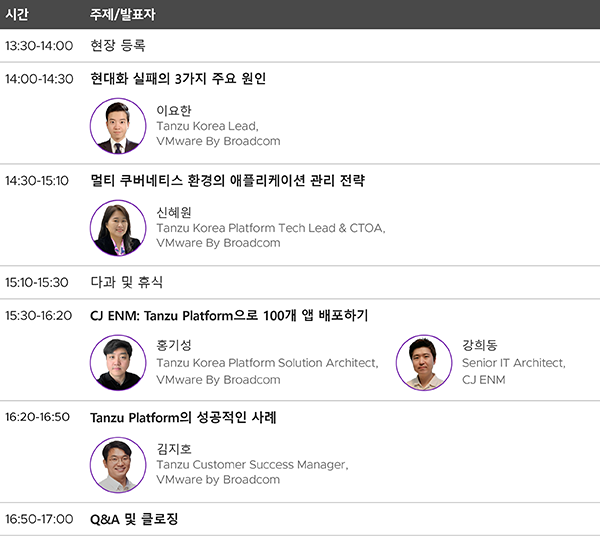Click 이요한 speaker profile photo
Viewport: 600px width, 540px height.
pyautogui.click(x=118, y=125)
